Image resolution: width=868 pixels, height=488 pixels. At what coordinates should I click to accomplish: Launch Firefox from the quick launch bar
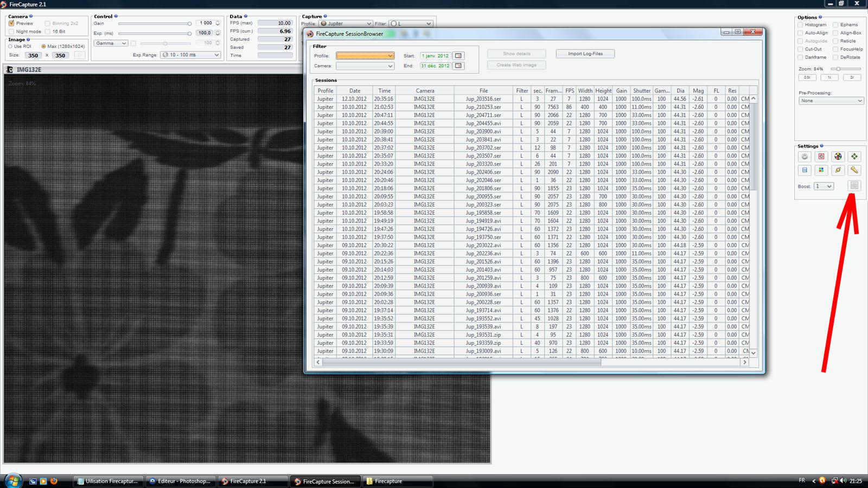pos(54,481)
